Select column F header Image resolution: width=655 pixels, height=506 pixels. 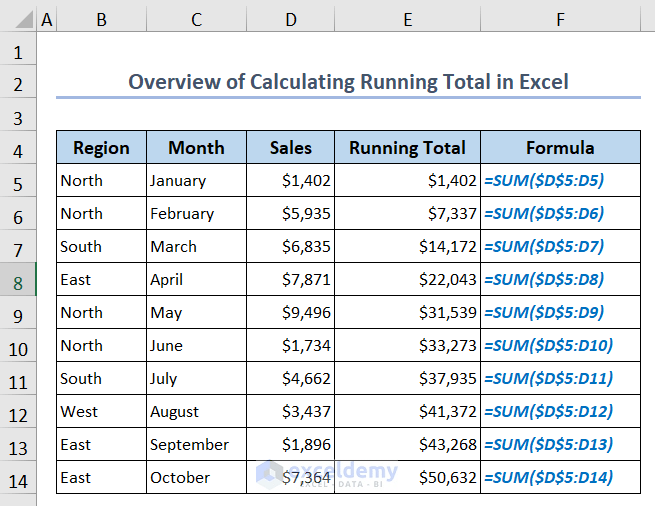click(x=560, y=18)
